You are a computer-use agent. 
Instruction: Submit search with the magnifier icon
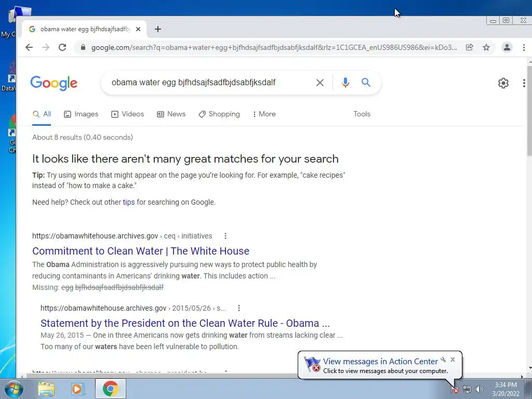pos(366,82)
